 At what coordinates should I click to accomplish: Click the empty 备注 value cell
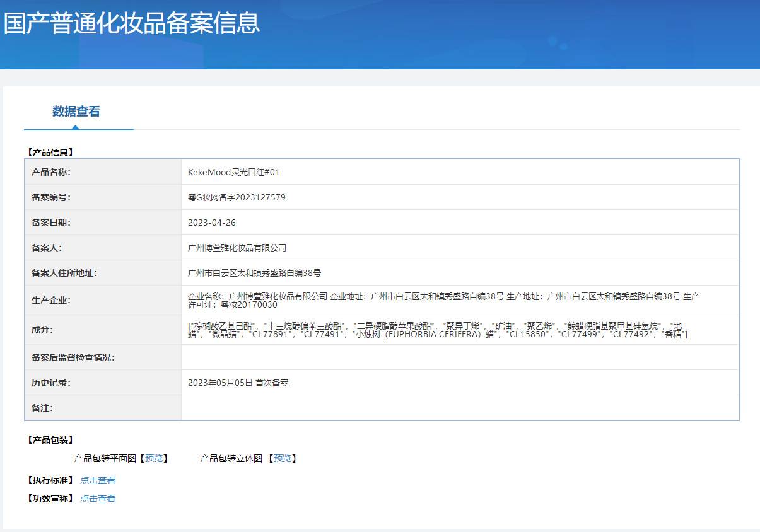pos(459,408)
